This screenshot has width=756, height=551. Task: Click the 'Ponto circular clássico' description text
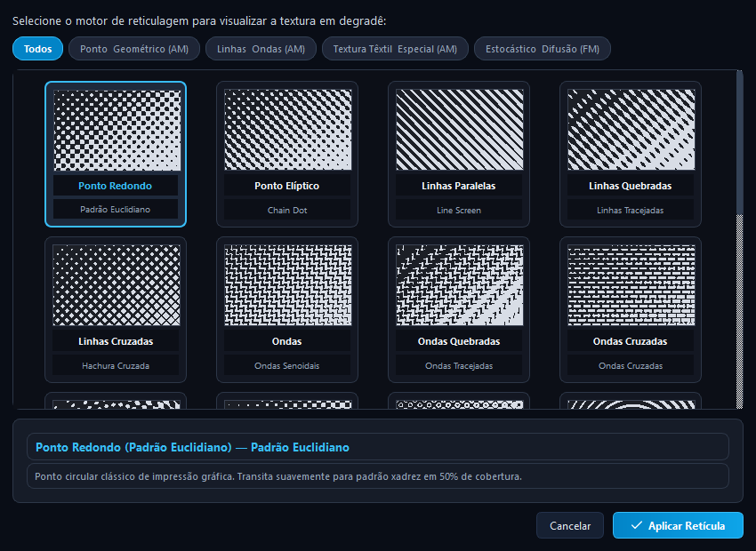tap(278, 477)
